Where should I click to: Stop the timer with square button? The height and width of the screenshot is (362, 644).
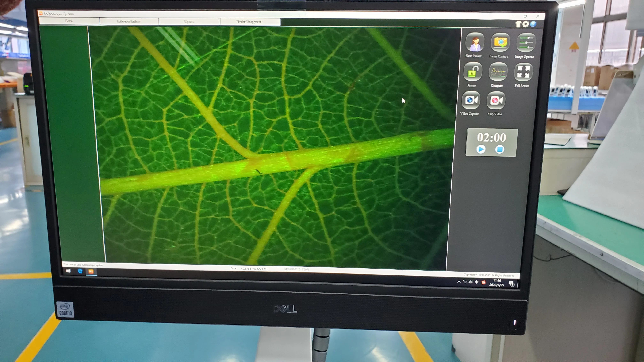click(x=499, y=149)
